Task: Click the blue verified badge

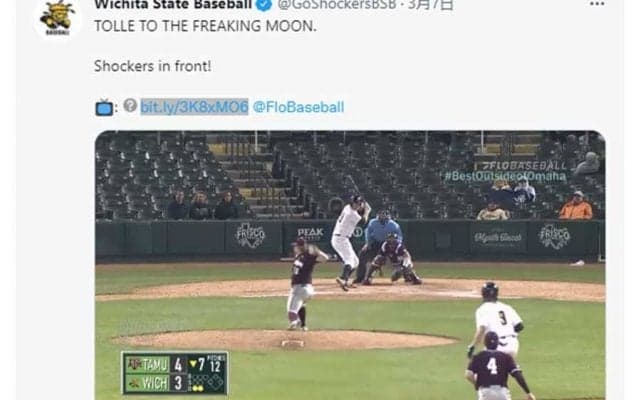Action: [264, 4]
